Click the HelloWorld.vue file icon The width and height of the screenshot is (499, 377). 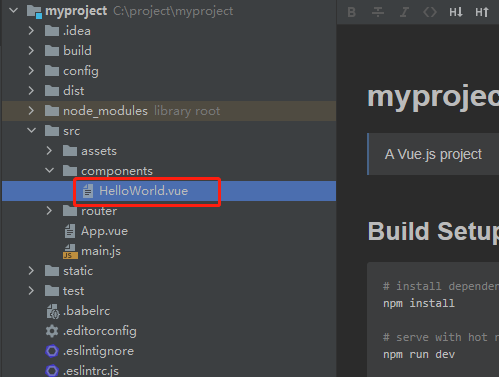pos(88,191)
